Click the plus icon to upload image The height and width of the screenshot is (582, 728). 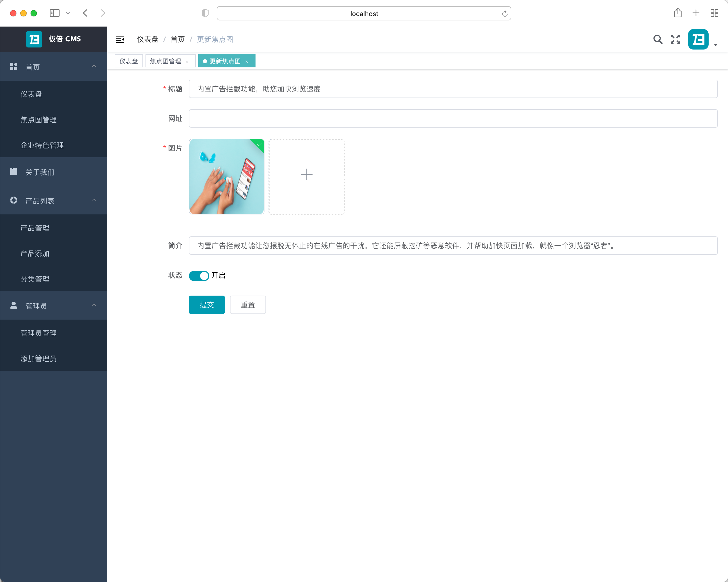(x=306, y=175)
